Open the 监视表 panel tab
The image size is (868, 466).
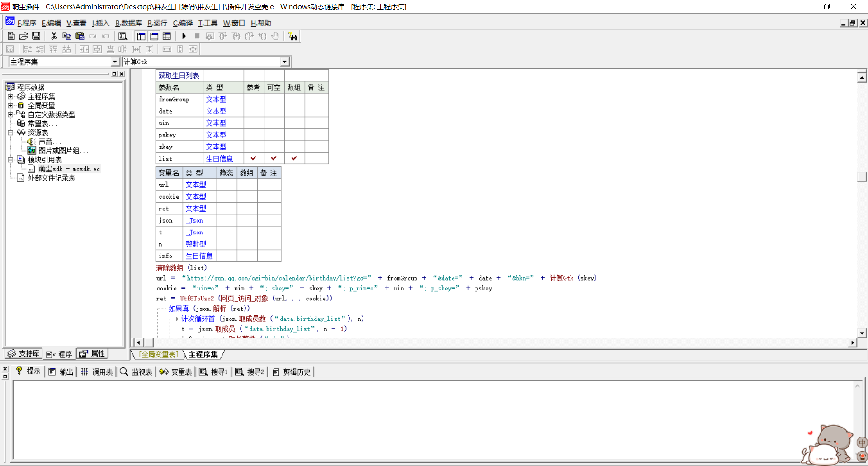(137, 372)
